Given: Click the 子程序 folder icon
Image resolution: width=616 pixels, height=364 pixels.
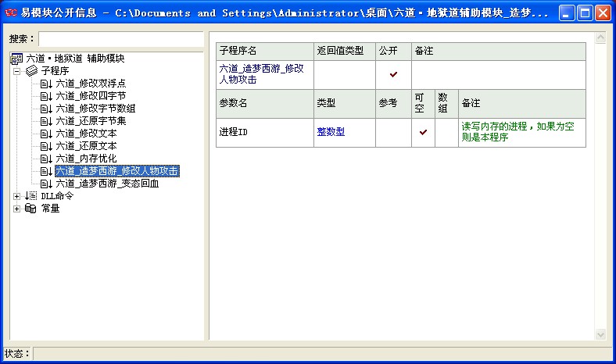Looking at the screenshot, I should pos(31,71).
